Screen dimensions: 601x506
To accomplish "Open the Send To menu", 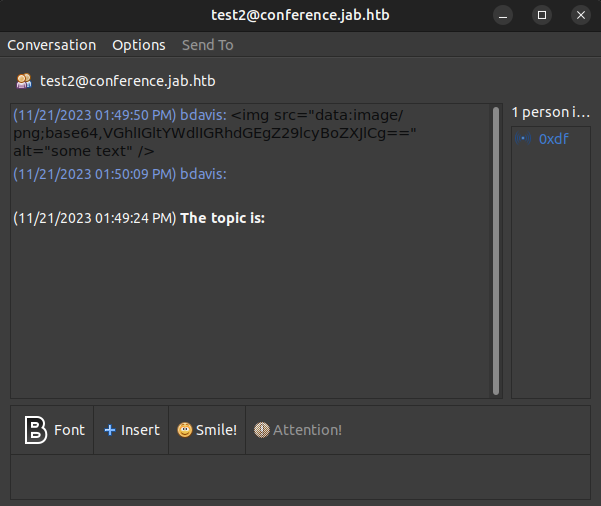I will coord(207,45).
